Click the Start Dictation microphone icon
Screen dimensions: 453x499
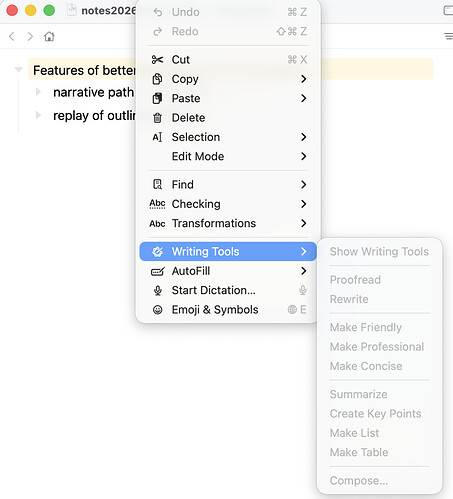pos(158,290)
